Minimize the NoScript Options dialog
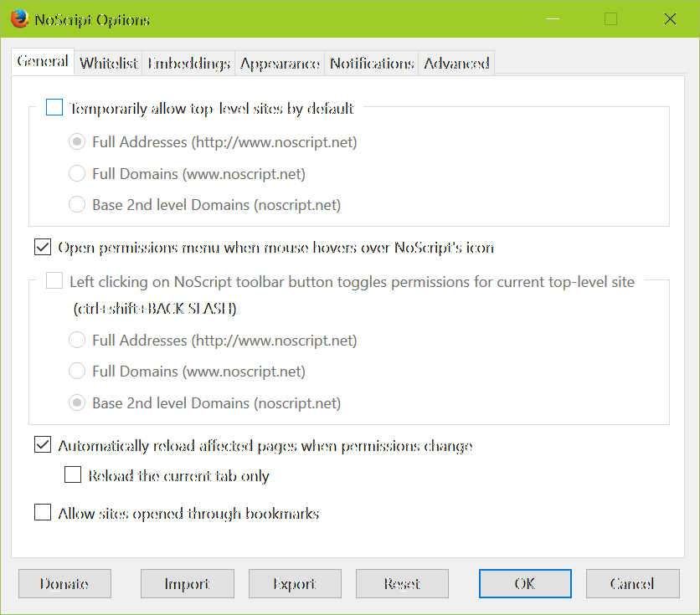Screen dimensions: 700x615 click(552, 19)
